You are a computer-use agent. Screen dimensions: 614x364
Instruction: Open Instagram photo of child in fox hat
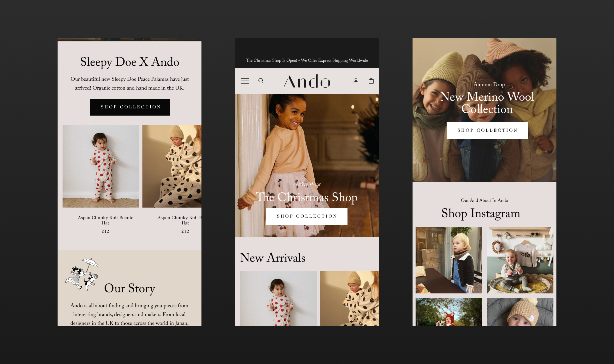[x=449, y=312]
